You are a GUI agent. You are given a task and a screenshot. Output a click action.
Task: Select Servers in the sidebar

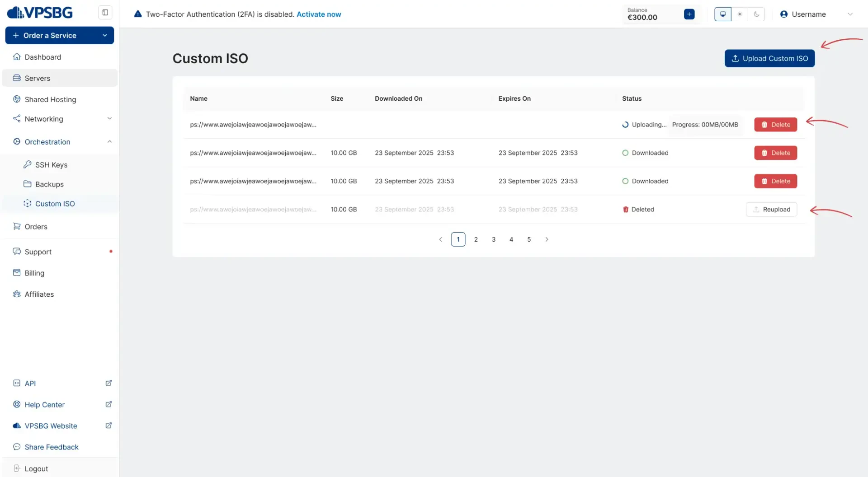pos(37,78)
